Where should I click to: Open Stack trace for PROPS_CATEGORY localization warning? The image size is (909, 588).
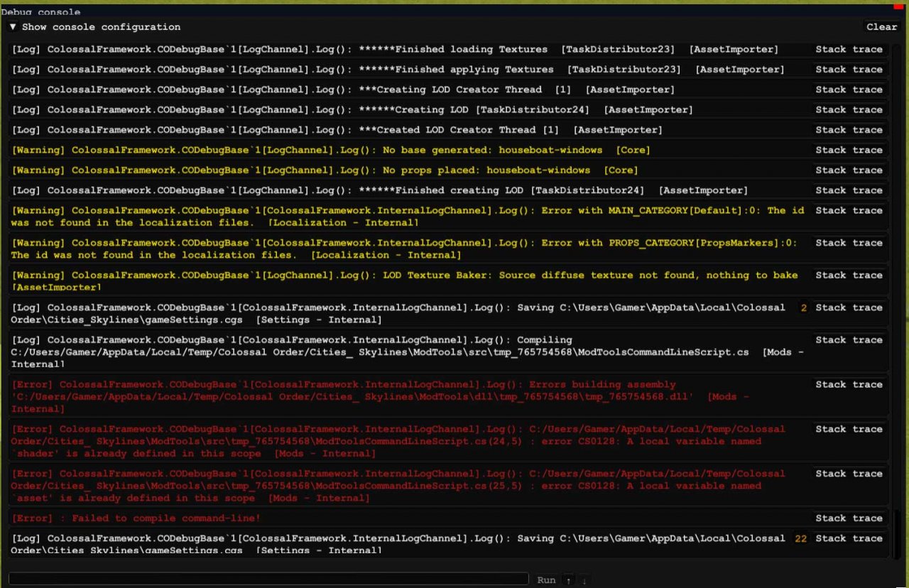coord(849,243)
